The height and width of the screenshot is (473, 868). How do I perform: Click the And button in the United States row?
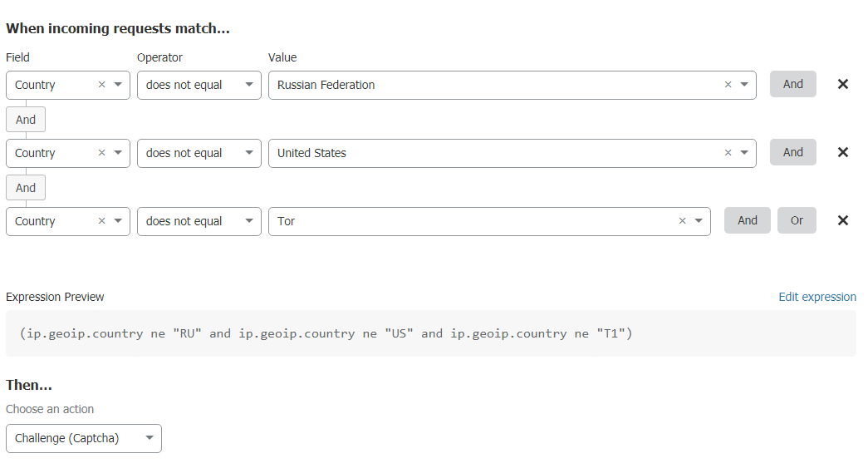pyautogui.click(x=792, y=152)
